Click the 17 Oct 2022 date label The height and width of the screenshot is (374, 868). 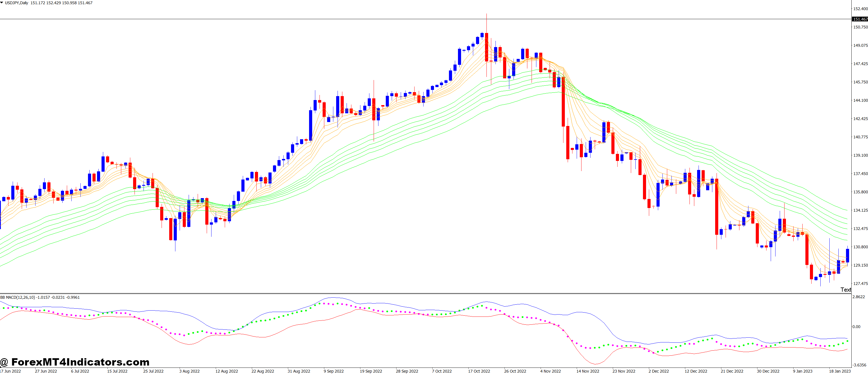(x=479, y=371)
